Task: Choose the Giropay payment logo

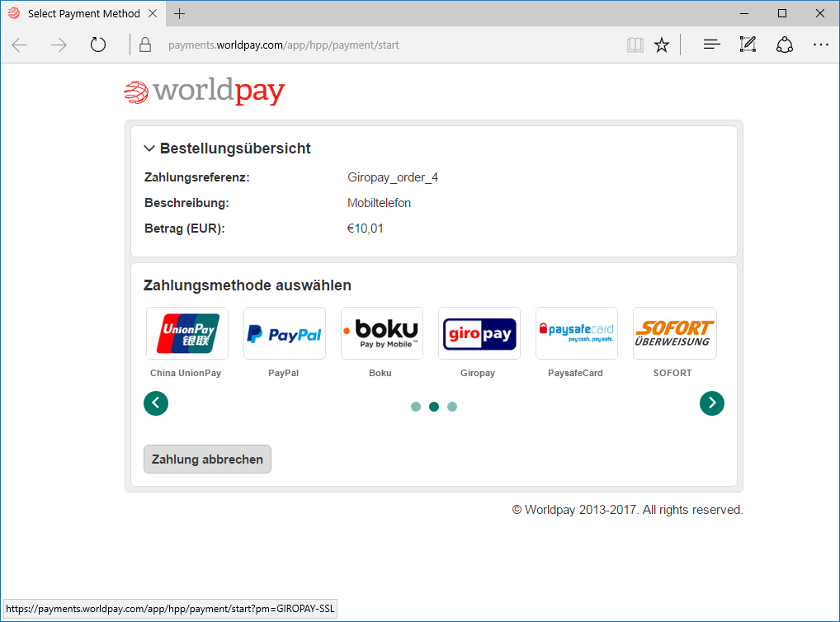Action: click(x=479, y=333)
